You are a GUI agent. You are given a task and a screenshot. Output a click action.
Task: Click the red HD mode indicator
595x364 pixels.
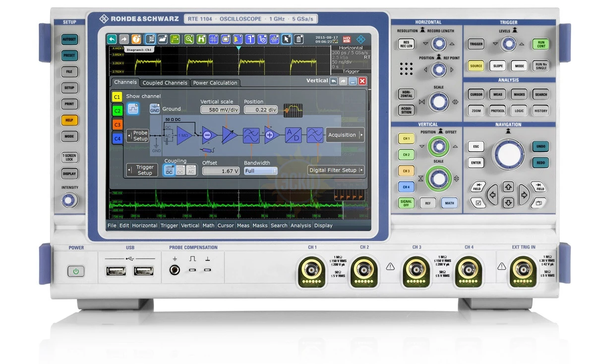point(346,39)
